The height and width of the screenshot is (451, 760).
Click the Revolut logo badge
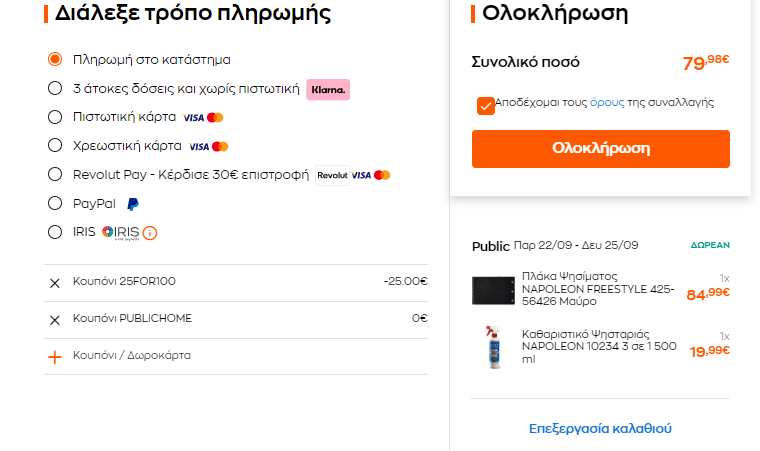[x=332, y=176]
